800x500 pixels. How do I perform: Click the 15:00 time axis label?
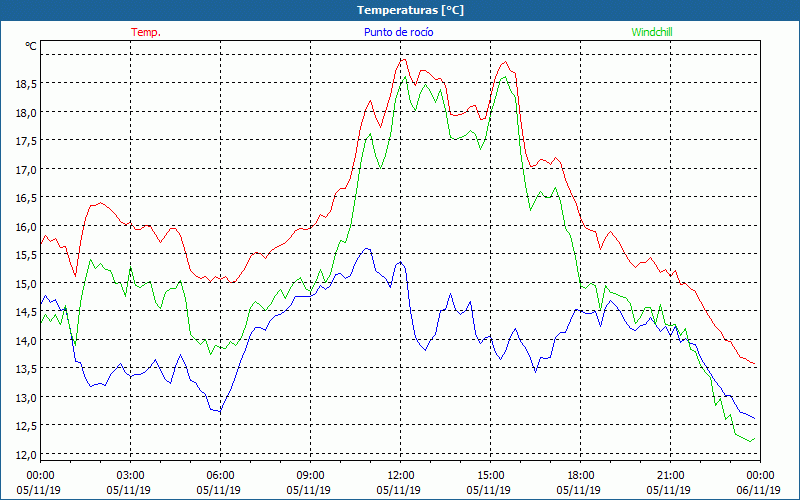pyautogui.click(x=490, y=475)
